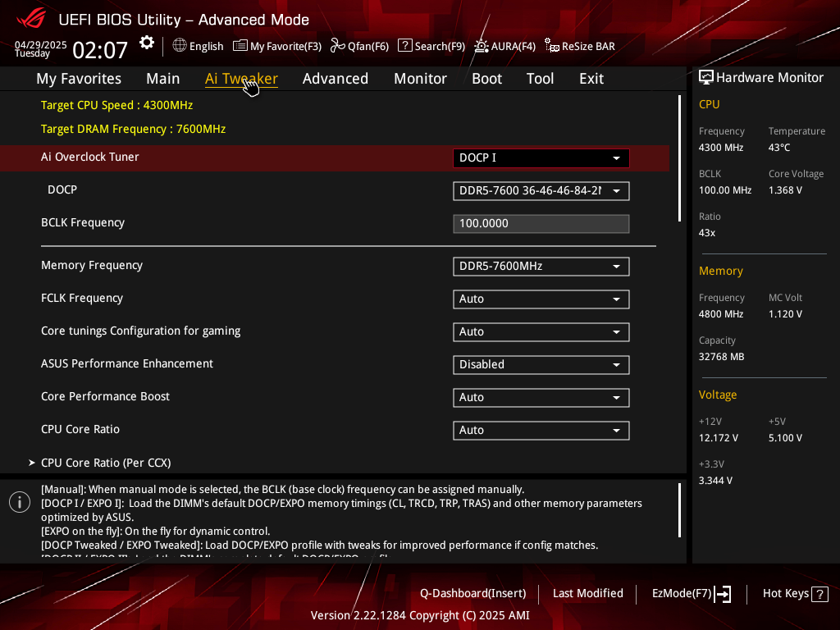Click the AURA light icon
840x630 pixels.
pyautogui.click(x=481, y=46)
